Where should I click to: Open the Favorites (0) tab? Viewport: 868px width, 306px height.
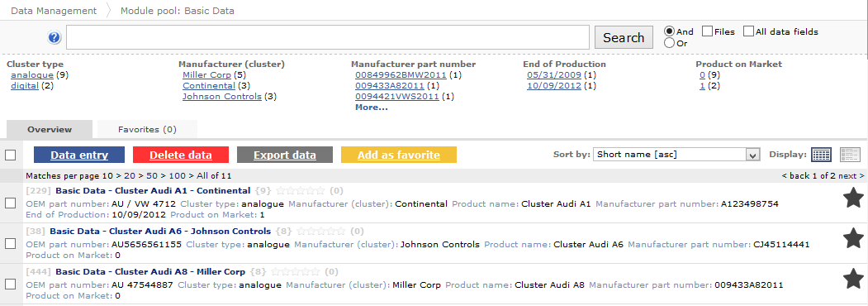[x=147, y=129]
